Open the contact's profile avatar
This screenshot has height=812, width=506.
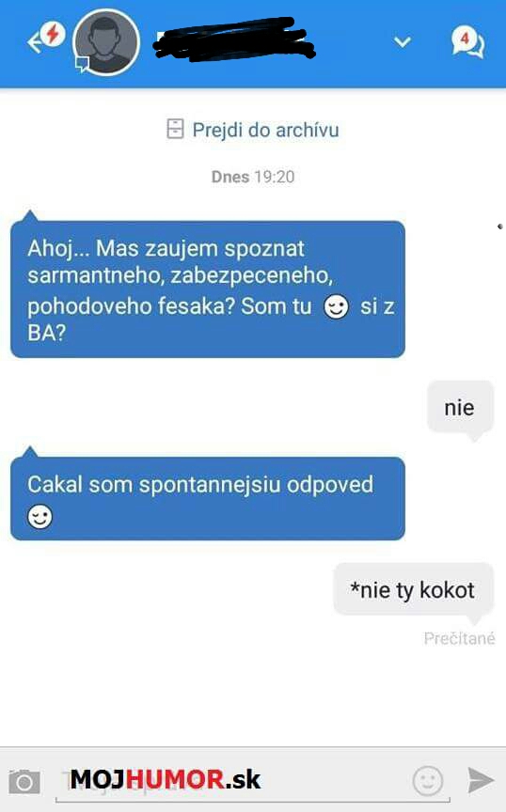point(106,42)
